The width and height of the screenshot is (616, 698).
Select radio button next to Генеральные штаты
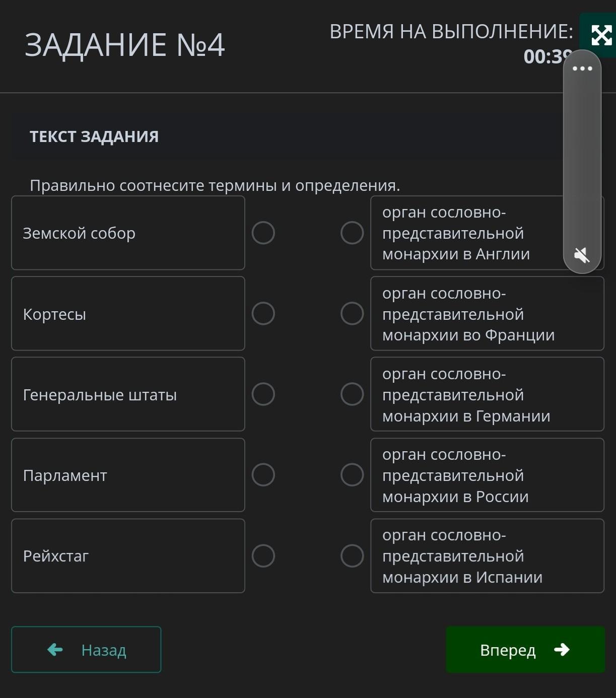tap(263, 394)
